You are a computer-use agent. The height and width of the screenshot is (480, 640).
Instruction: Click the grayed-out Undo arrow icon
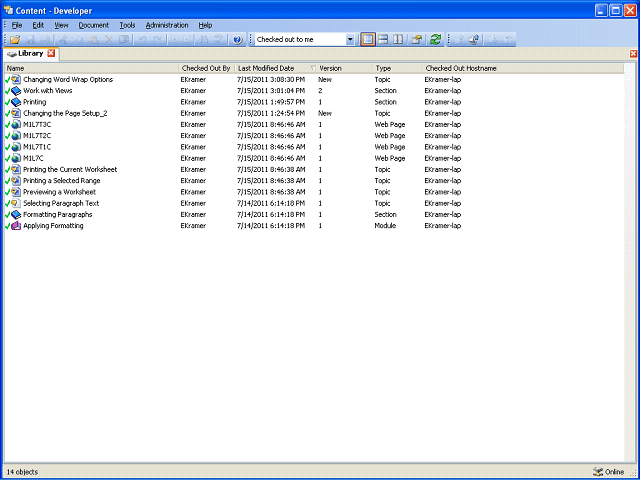pos(142,40)
